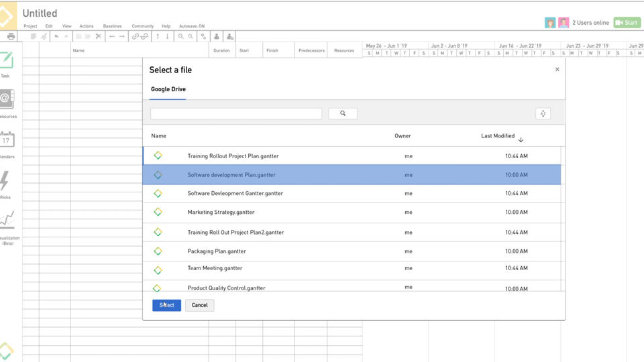Click the print icon in the toolbar
This screenshot has height=362, width=644.
[x=11, y=36]
